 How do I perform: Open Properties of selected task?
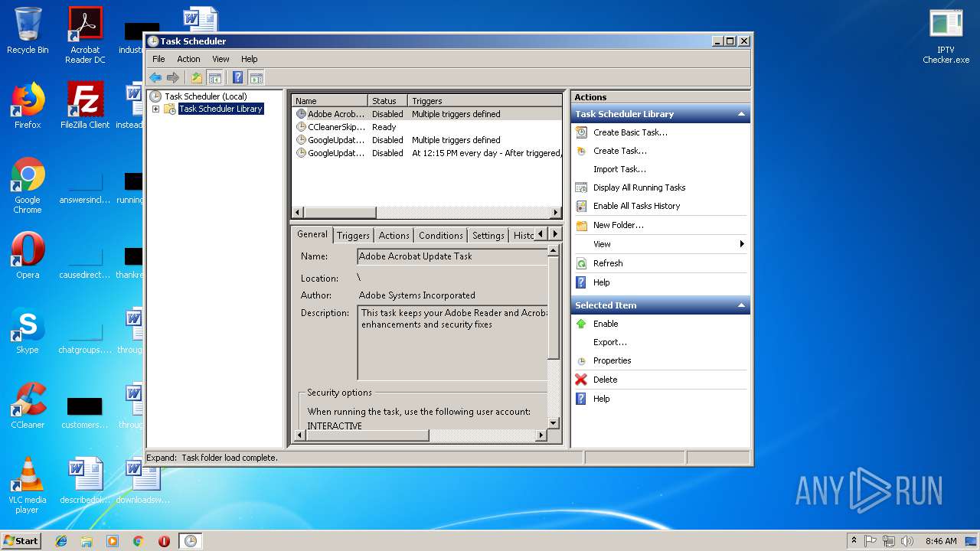point(612,360)
